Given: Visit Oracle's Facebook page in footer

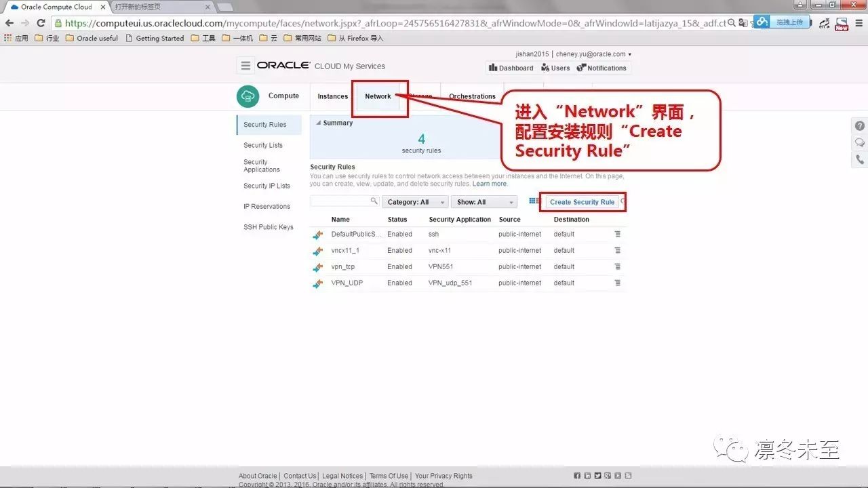Looking at the screenshot, I should (x=577, y=476).
